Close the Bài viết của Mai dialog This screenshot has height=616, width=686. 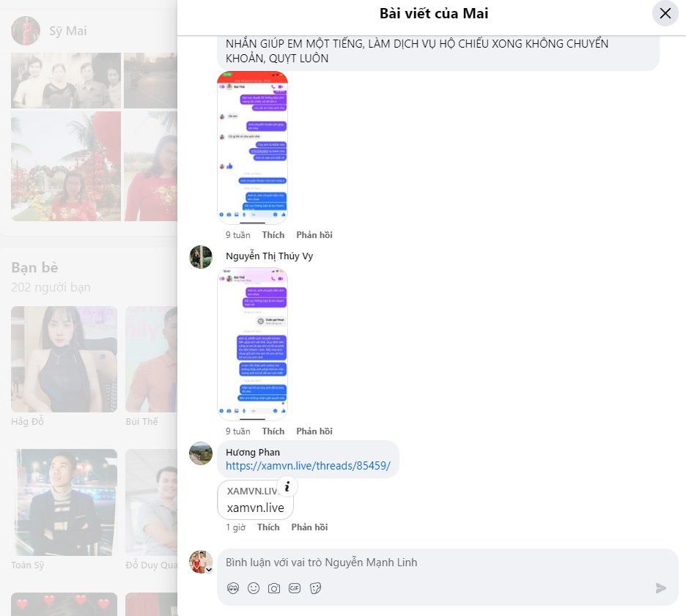coord(665,13)
